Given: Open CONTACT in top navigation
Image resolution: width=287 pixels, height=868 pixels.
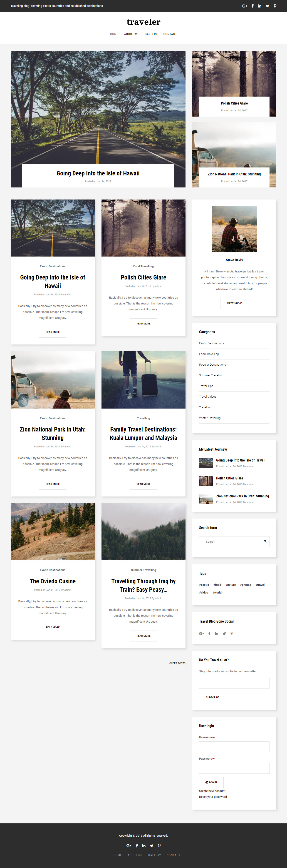Looking at the screenshot, I should 170,34.
